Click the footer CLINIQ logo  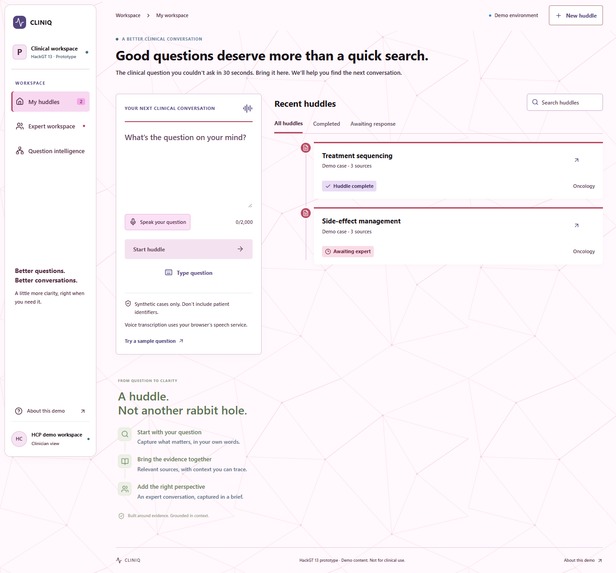[x=128, y=560]
